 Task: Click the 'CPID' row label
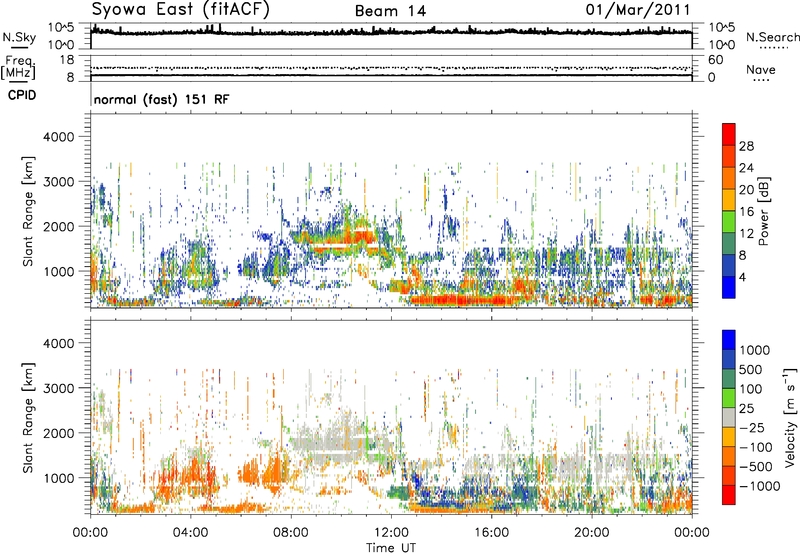[x=22, y=95]
